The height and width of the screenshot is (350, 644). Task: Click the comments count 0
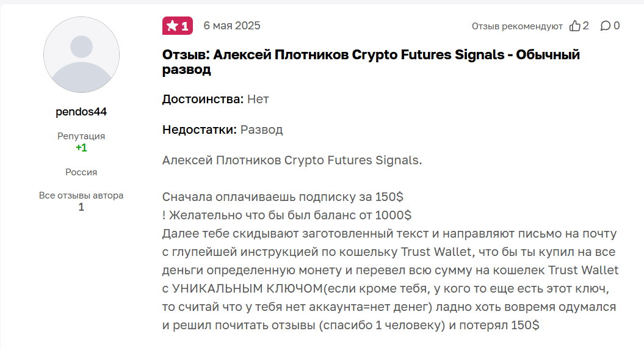pyautogui.click(x=617, y=26)
